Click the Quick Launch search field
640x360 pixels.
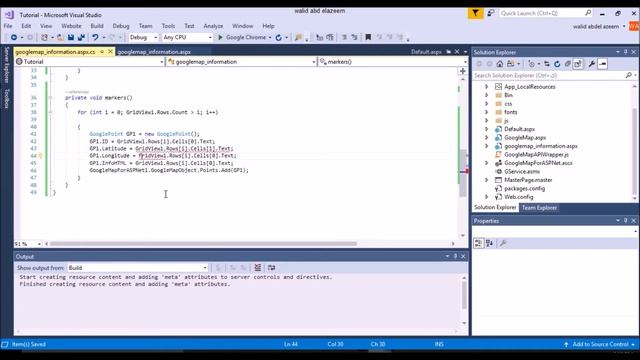click(546, 13)
